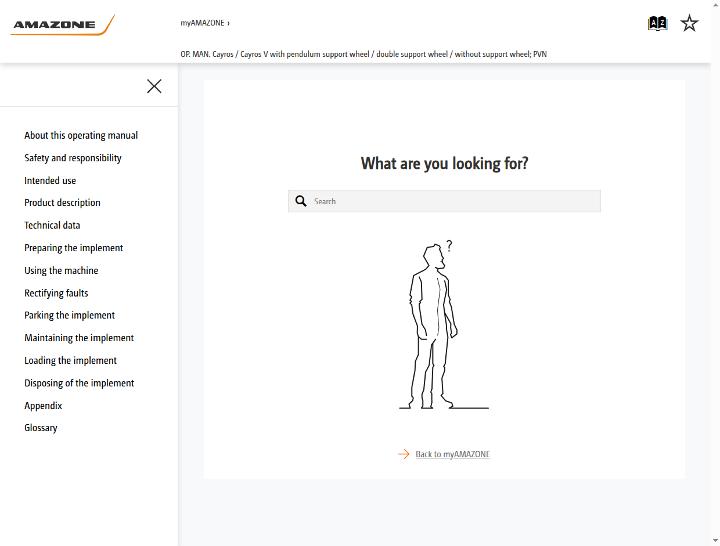The height and width of the screenshot is (546, 720).
Task: Click the scrollbar down arrow
Action: coord(715,541)
